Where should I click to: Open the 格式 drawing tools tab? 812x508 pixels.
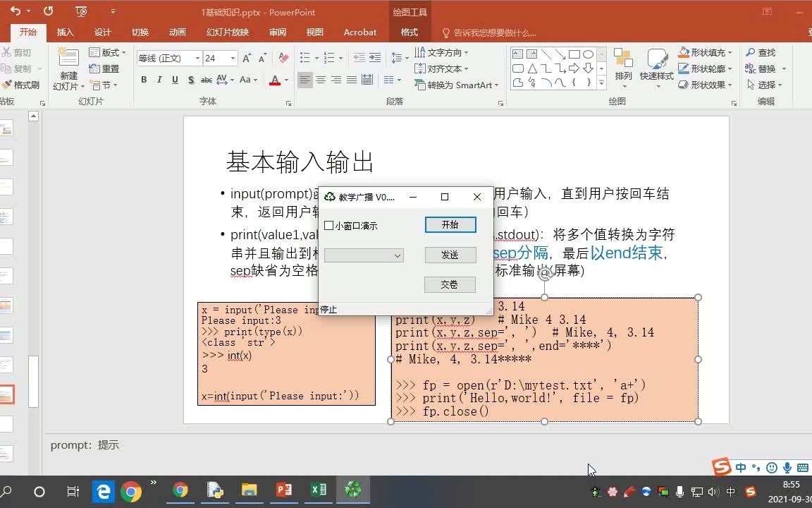pos(409,32)
